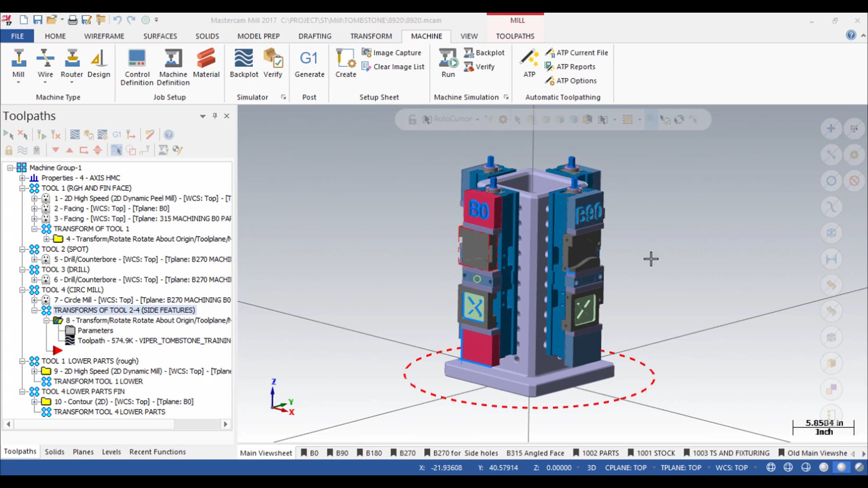Viewport: 868px width, 488px height.
Task: Collapse Machine Group-1 tree node
Action: [x=9, y=168]
